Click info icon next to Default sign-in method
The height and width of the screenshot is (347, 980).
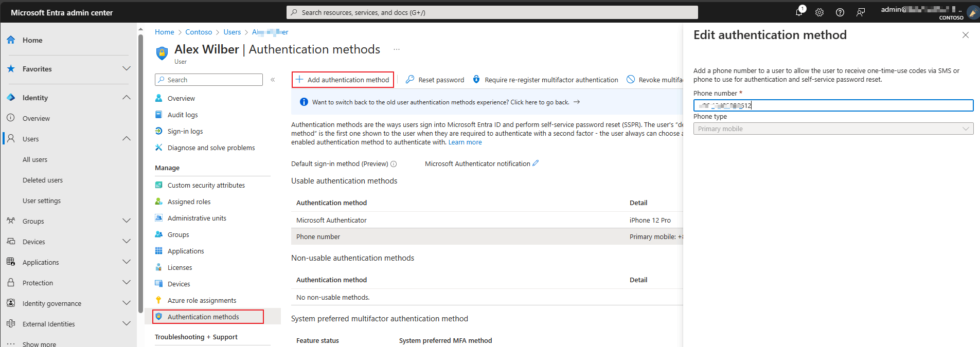coord(394,164)
